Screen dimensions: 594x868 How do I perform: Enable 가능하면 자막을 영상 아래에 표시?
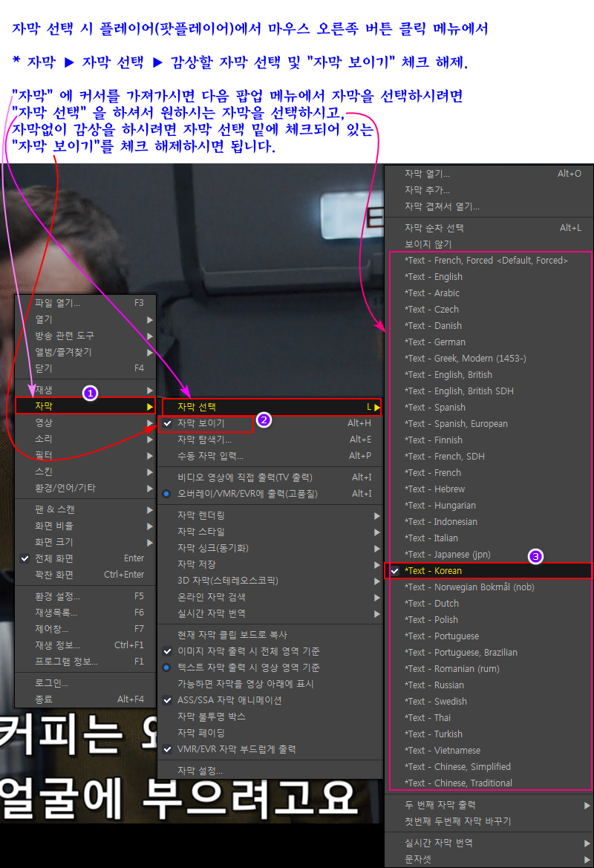[x=270, y=684]
